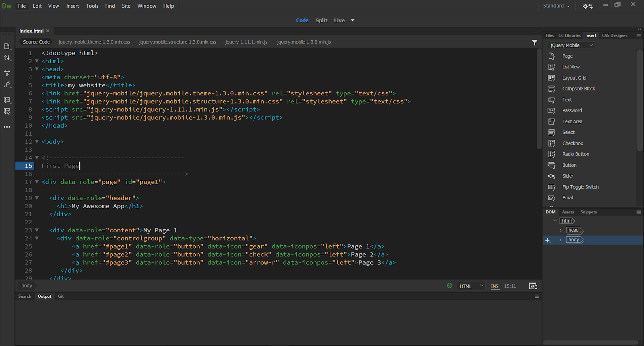Click the body tag selector
This screenshot has height=346, width=644.
click(27, 286)
